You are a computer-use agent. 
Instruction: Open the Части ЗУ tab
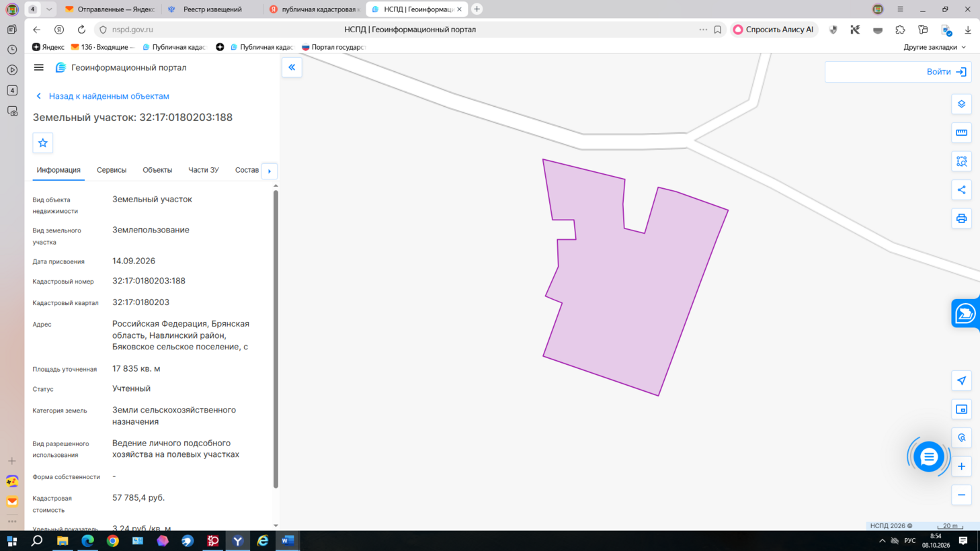click(x=204, y=170)
